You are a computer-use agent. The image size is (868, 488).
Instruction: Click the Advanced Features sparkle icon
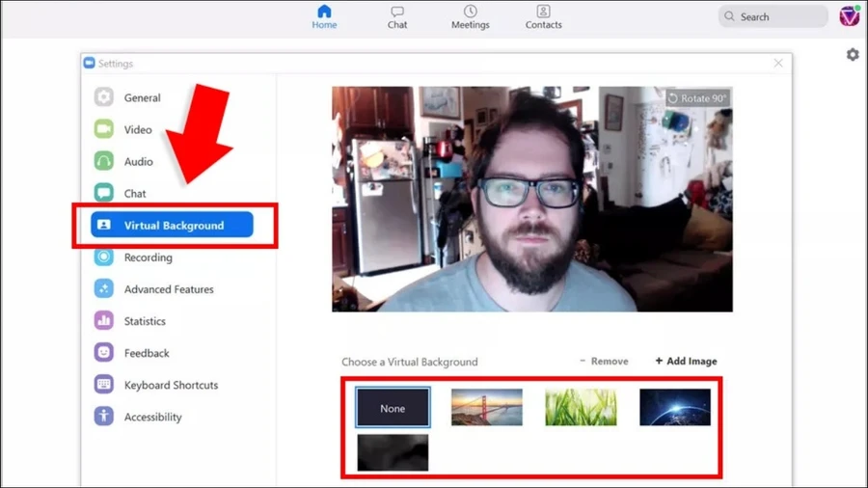(x=103, y=288)
